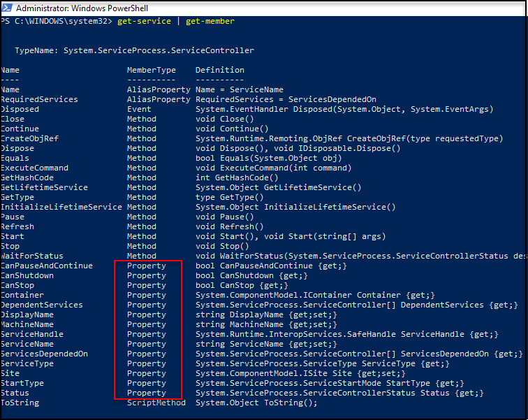Click 'void Refresh()' definition

point(230,226)
